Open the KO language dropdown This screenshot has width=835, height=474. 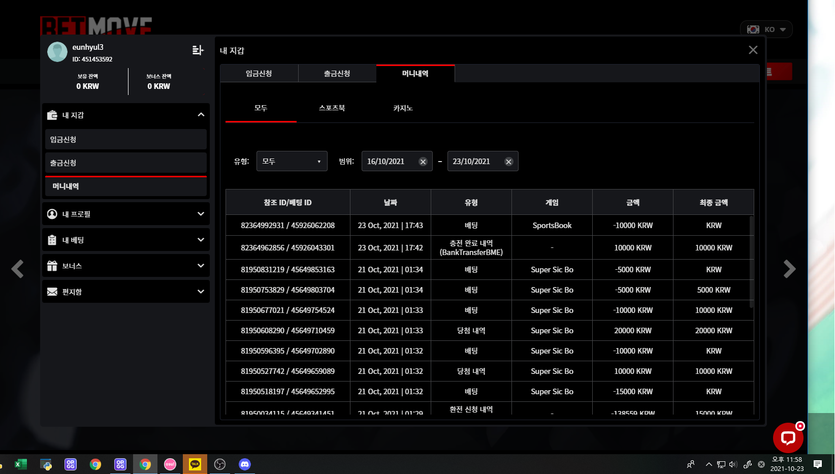[x=766, y=29]
